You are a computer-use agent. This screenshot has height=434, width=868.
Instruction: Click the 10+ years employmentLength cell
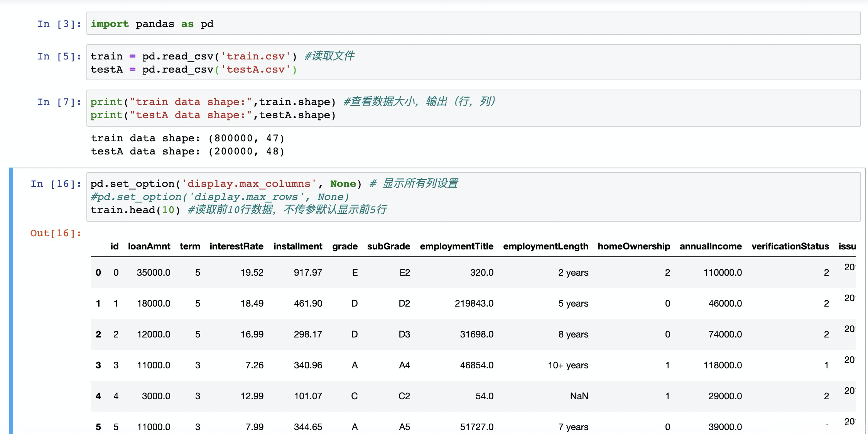(x=568, y=365)
